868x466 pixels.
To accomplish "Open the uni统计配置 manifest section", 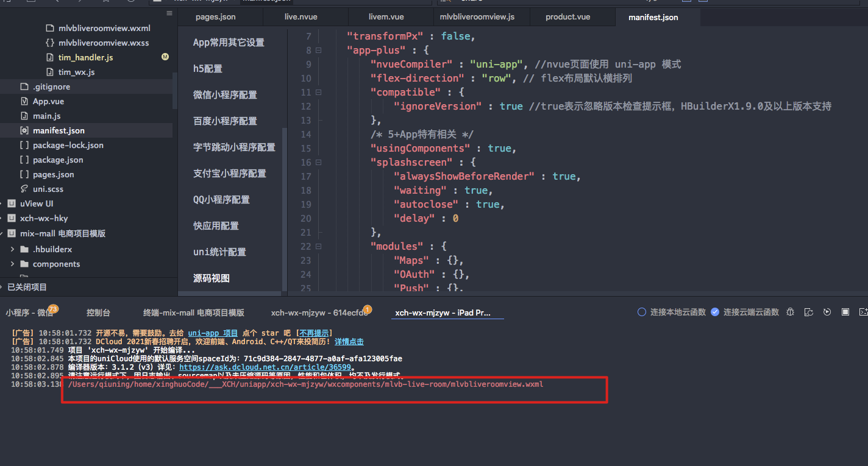I will (219, 252).
